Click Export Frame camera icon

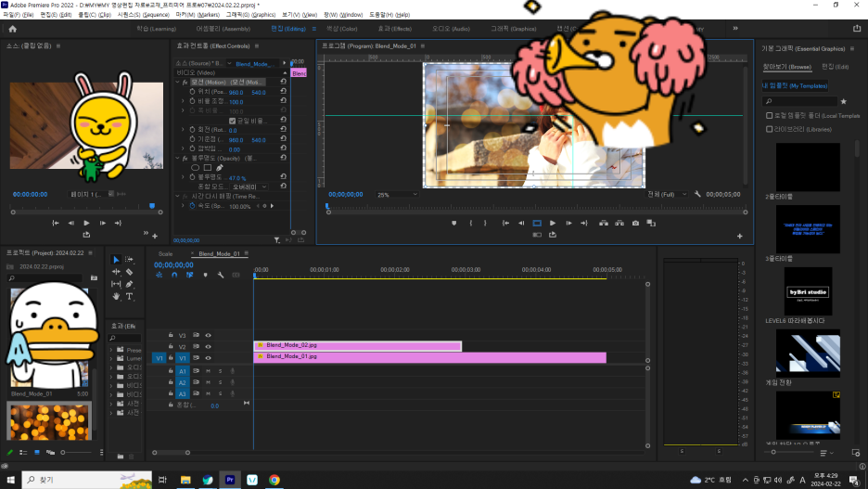coord(635,224)
